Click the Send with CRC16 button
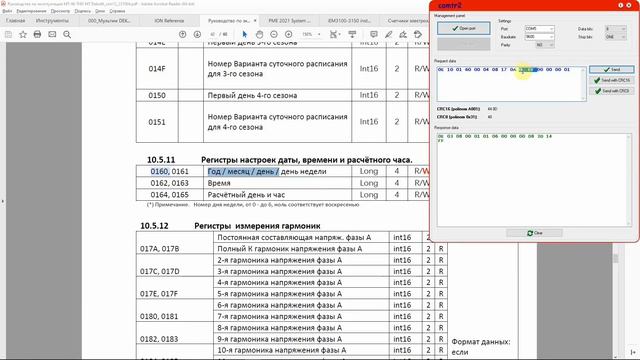The width and height of the screenshot is (640, 360). (x=611, y=80)
